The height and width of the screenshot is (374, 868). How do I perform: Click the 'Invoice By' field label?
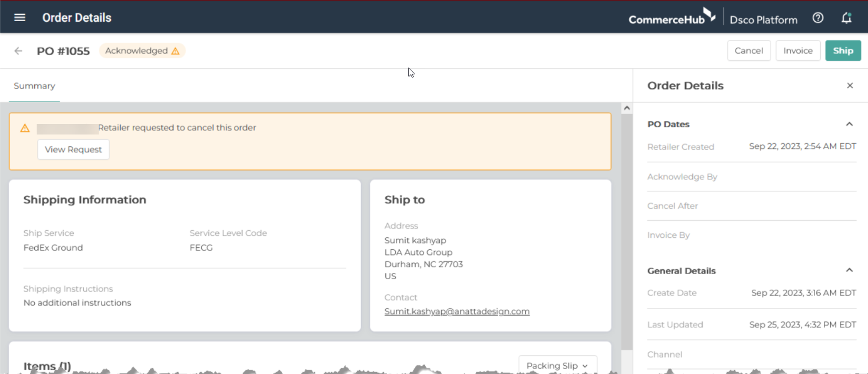click(x=668, y=235)
